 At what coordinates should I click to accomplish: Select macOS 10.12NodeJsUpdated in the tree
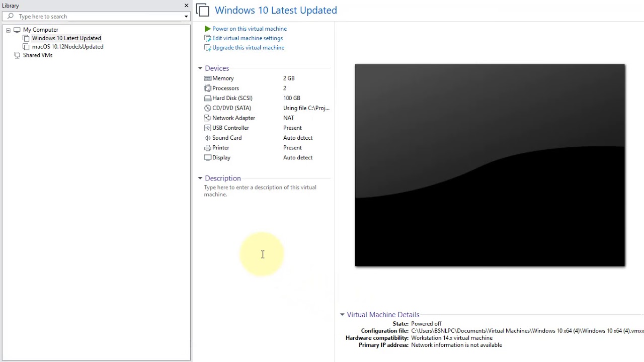pos(67,47)
